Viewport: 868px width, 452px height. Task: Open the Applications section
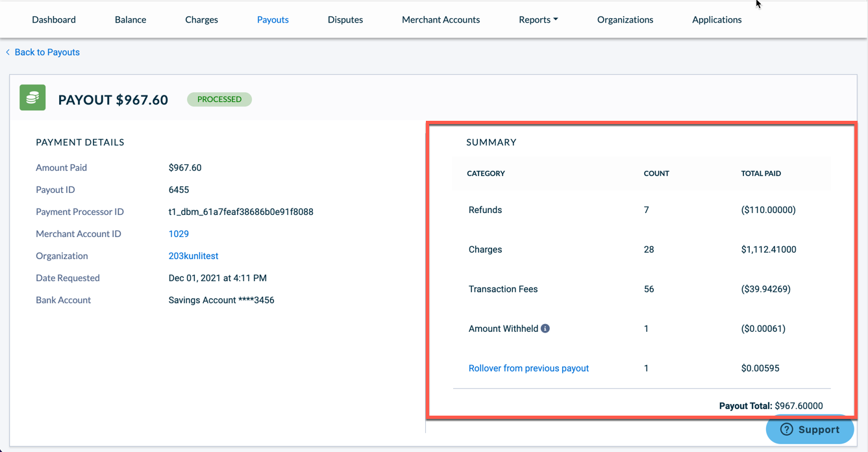(x=717, y=19)
